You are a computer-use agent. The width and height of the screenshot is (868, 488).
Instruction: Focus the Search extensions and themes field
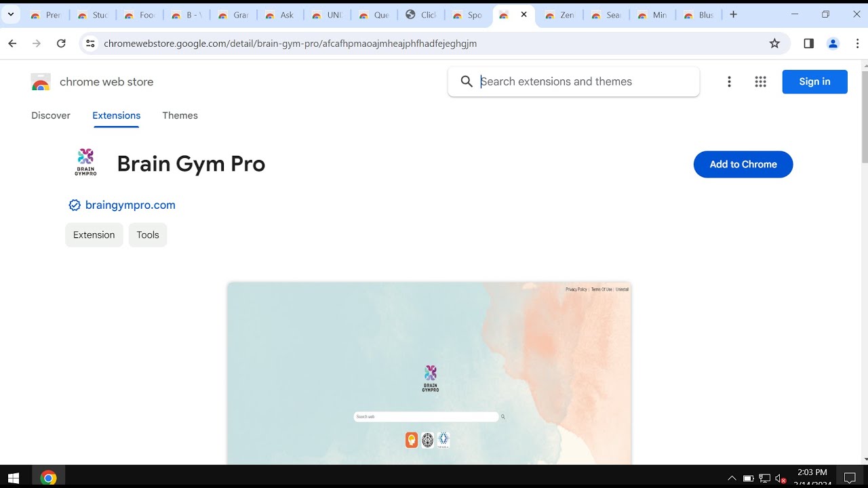point(574,81)
